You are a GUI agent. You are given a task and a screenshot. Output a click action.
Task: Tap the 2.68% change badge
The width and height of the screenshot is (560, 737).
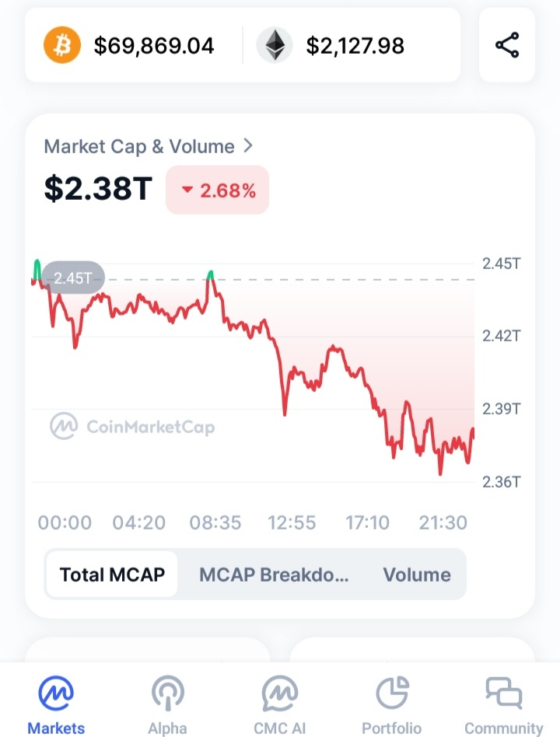click(218, 190)
